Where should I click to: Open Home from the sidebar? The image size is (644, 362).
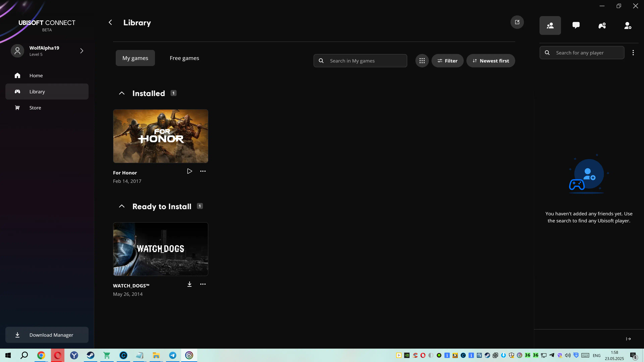point(47,75)
